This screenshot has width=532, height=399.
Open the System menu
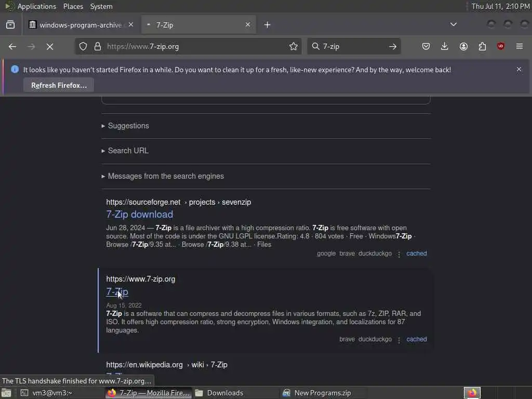[x=101, y=6]
